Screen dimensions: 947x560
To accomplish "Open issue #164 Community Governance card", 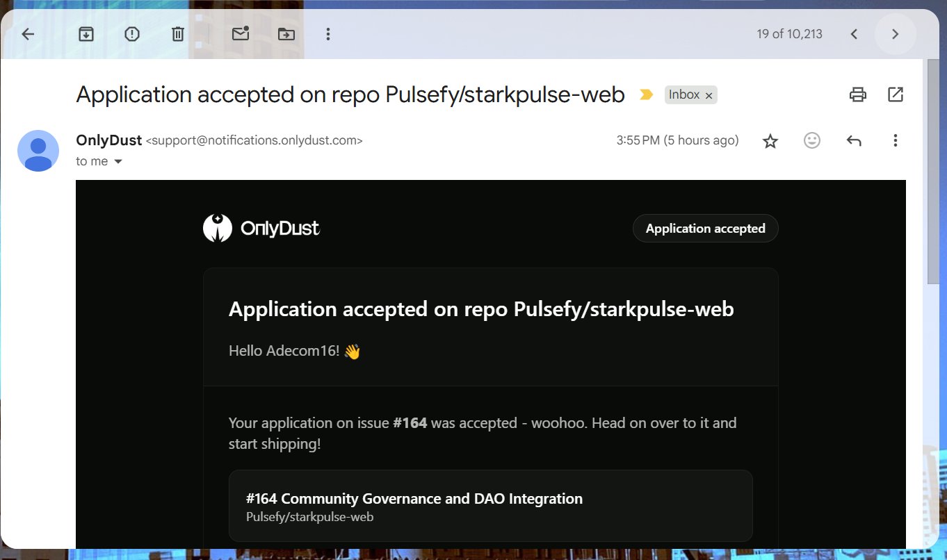I will pyautogui.click(x=490, y=506).
